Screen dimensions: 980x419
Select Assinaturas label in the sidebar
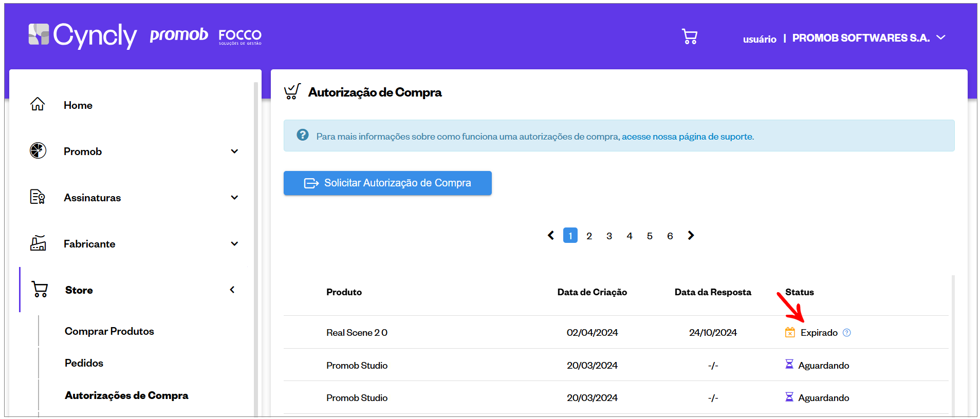tap(93, 198)
